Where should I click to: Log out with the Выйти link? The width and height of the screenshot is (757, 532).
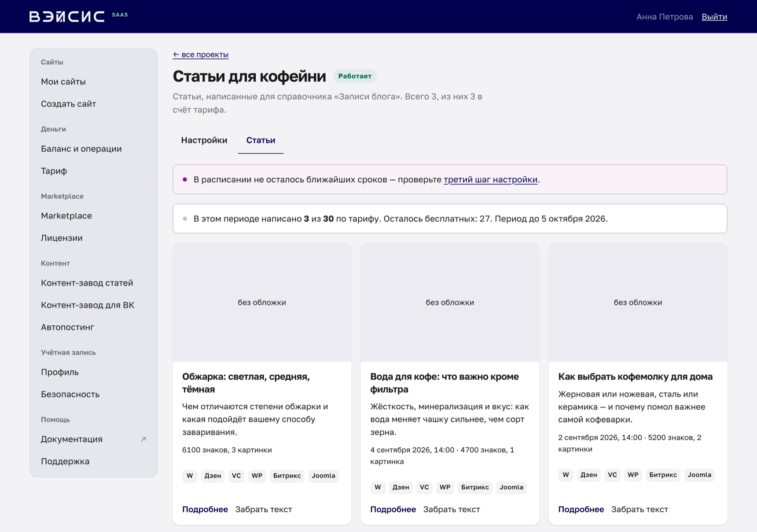pyautogui.click(x=714, y=17)
